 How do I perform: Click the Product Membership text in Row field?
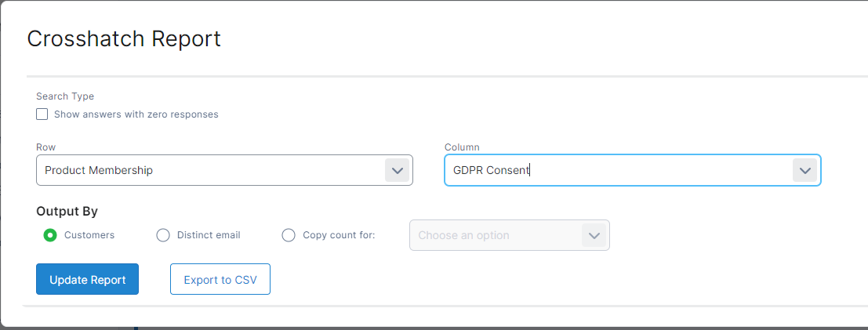99,170
